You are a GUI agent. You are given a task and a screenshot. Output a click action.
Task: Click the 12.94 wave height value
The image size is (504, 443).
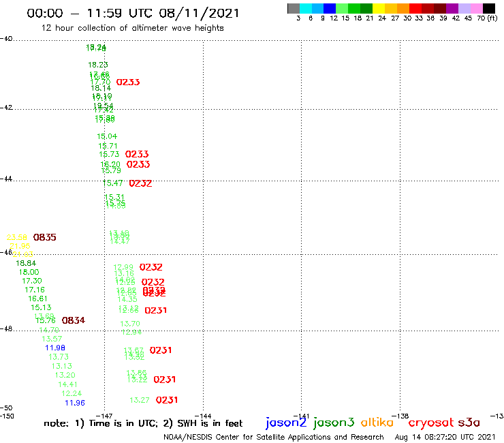click(131, 332)
